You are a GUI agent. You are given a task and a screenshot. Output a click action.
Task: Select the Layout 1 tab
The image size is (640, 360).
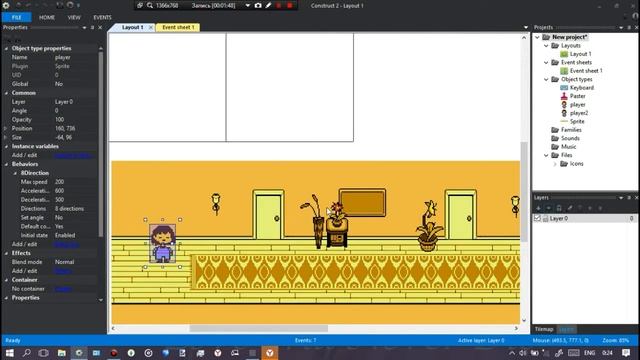click(133, 27)
